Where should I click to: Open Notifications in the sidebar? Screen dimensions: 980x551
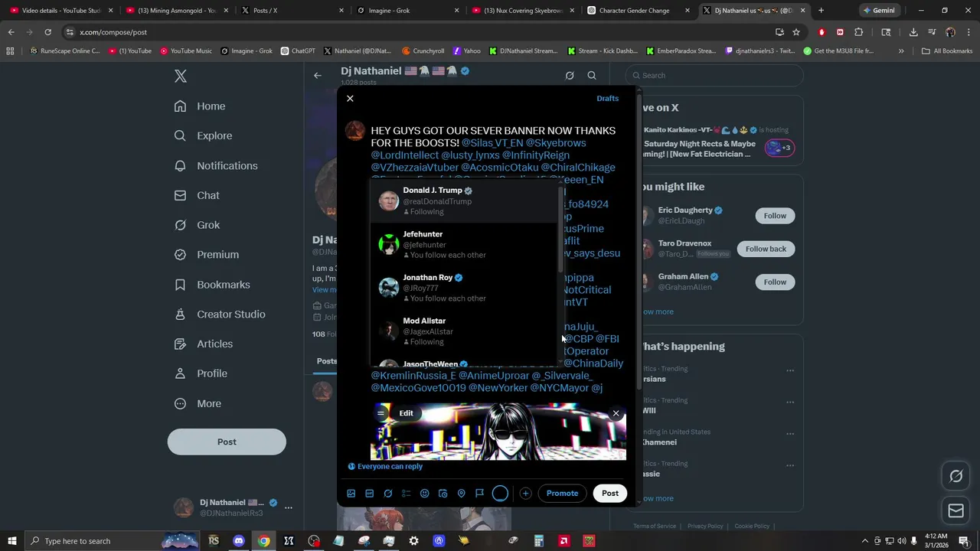(x=215, y=165)
